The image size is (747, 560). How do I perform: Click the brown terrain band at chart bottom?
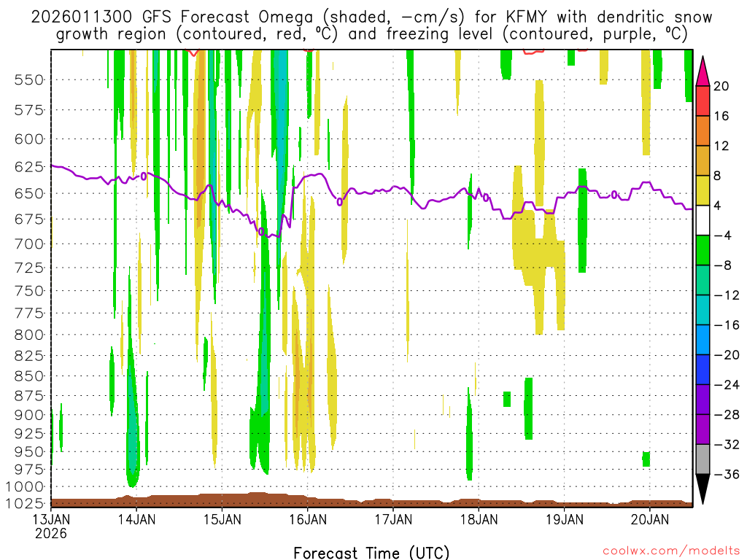tap(371, 502)
